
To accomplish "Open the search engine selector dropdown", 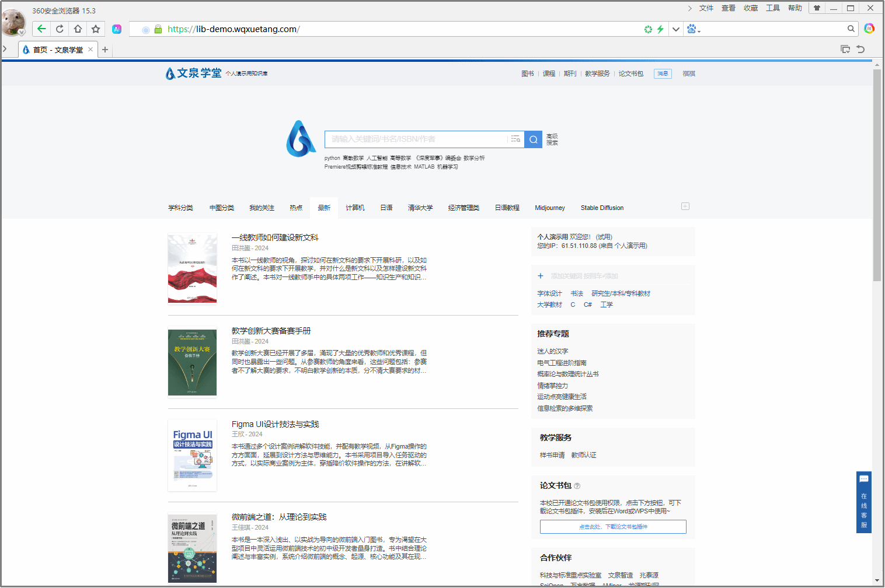I will point(694,29).
